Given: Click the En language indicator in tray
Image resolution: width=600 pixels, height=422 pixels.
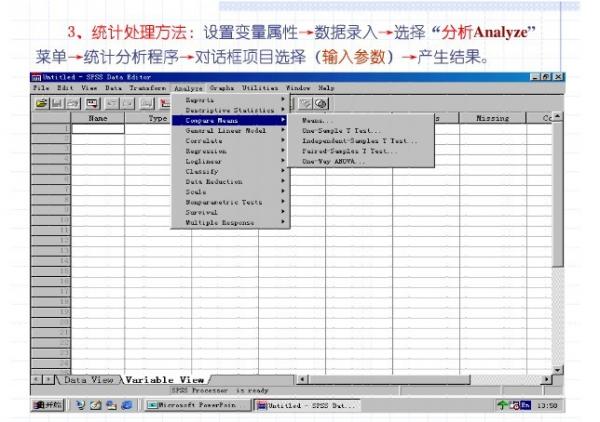Looking at the screenshot, I should point(526,405).
